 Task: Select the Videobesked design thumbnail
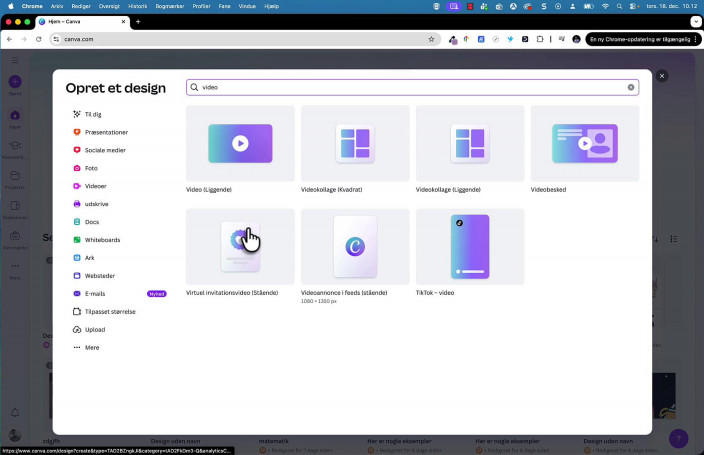(x=585, y=143)
